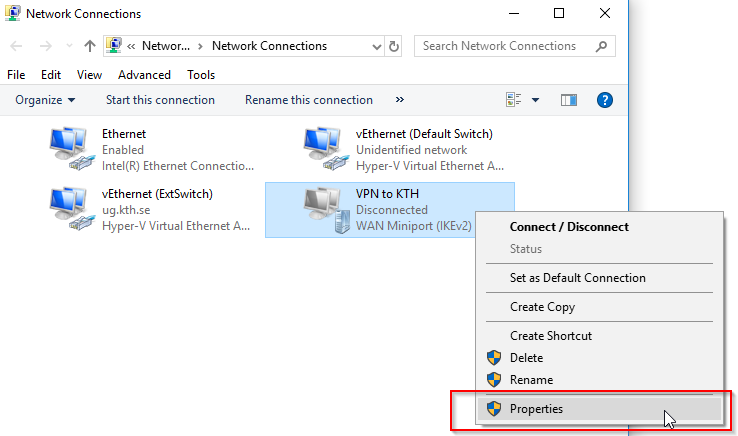The image size is (738, 436).
Task: Click the Help question mark icon
Action: tap(604, 100)
